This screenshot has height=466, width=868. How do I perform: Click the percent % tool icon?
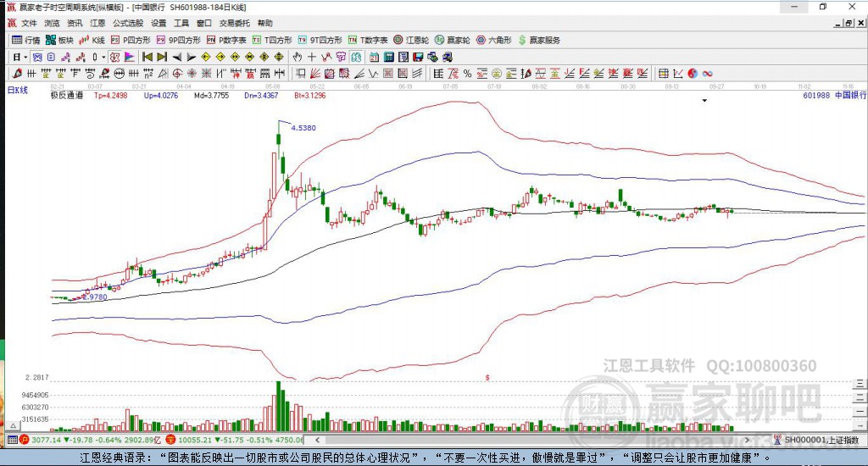point(467,74)
